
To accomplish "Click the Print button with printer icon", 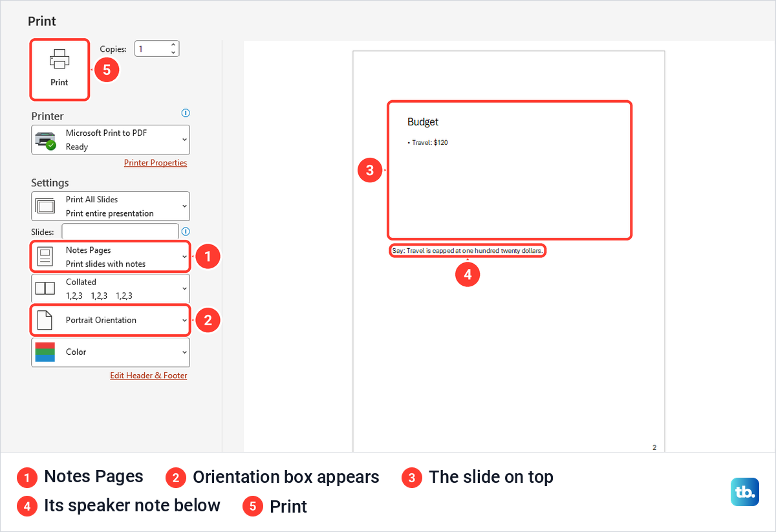I will pos(59,70).
